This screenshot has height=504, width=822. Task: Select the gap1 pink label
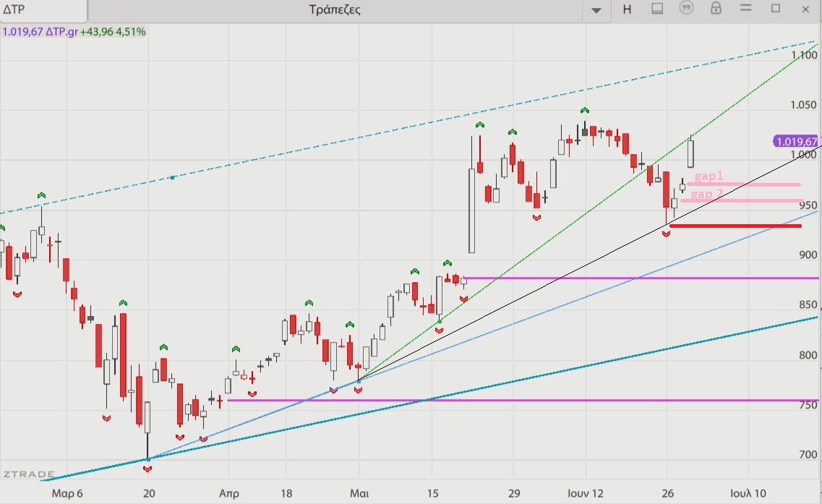click(708, 176)
